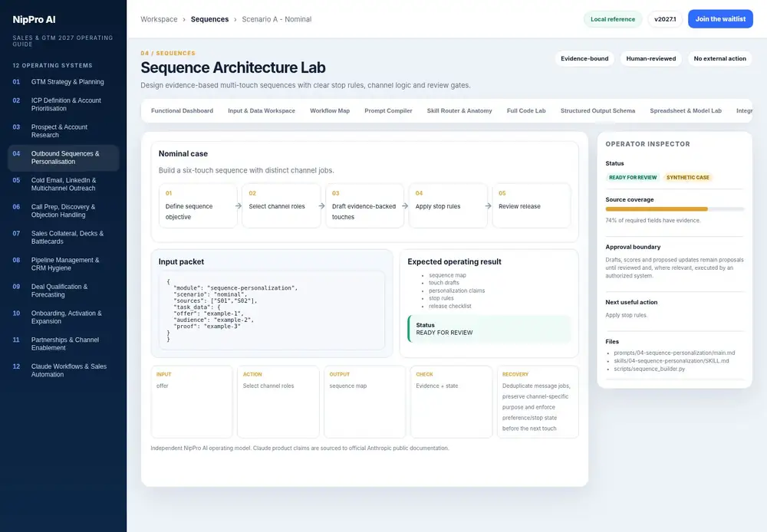Open Partnerships & Channel Enablement

[63, 343]
